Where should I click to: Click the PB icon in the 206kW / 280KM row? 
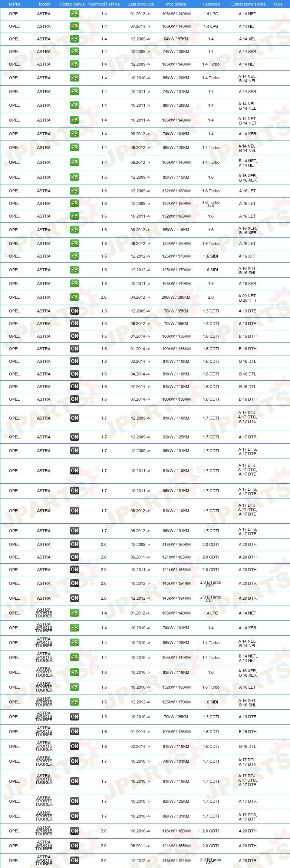click(74, 297)
